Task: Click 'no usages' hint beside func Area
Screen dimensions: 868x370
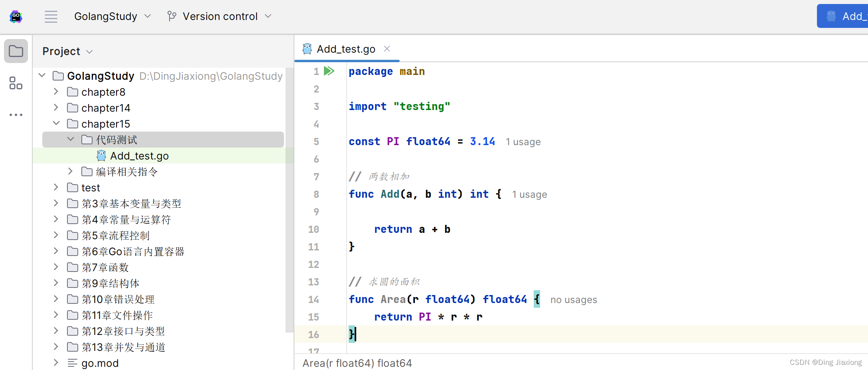Action: pos(574,300)
